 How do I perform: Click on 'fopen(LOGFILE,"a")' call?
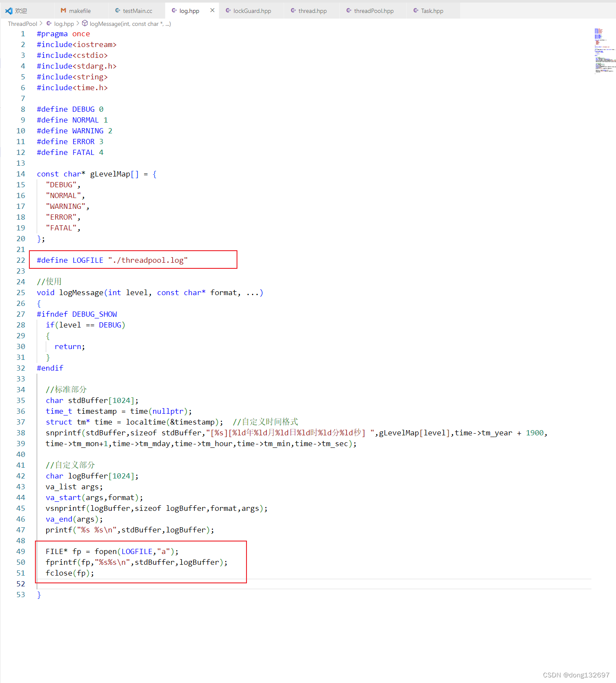click(x=135, y=551)
